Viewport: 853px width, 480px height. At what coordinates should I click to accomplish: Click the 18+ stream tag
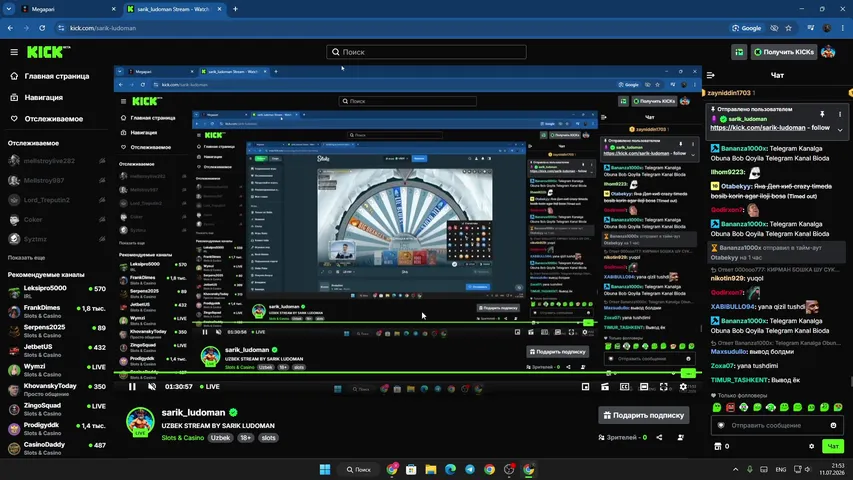tap(245, 438)
